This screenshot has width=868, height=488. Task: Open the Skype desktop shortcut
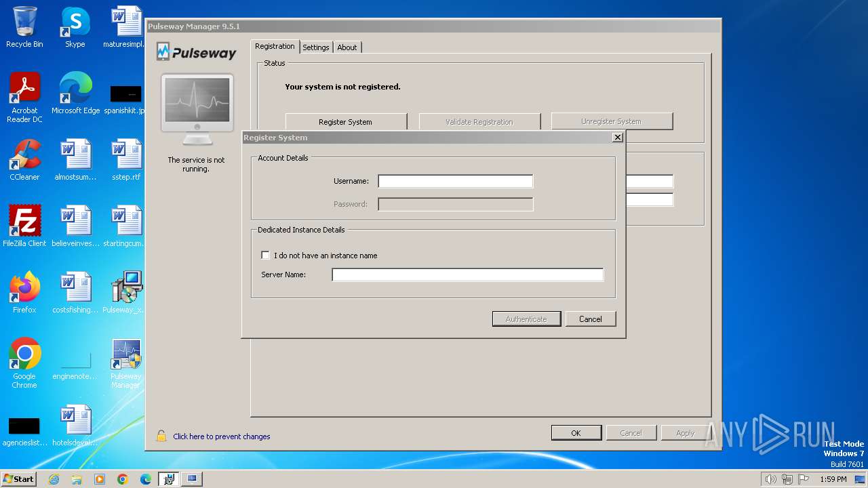click(75, 27)
